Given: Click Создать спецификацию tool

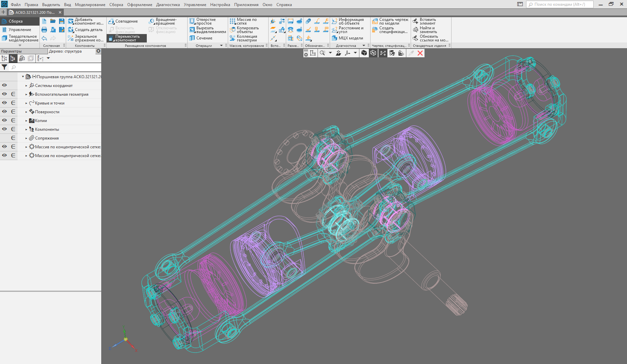Looking at the screenshot, I should point(390,30).
